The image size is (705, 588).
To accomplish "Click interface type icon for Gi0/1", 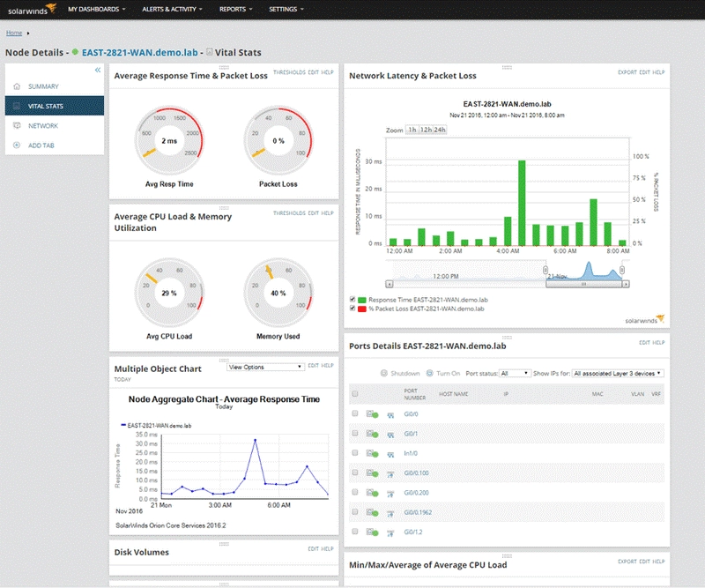I will (390, 435).
